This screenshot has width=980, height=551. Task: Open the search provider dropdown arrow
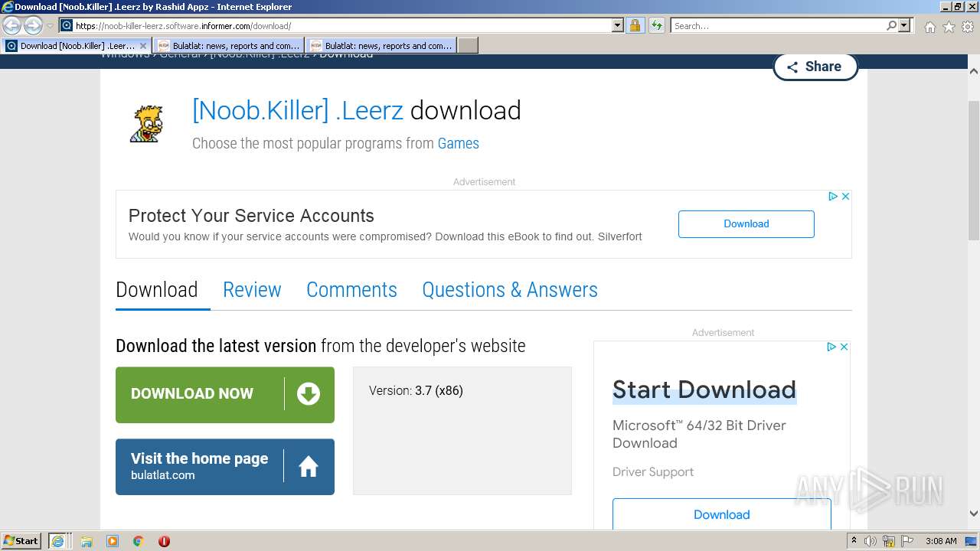905,26
